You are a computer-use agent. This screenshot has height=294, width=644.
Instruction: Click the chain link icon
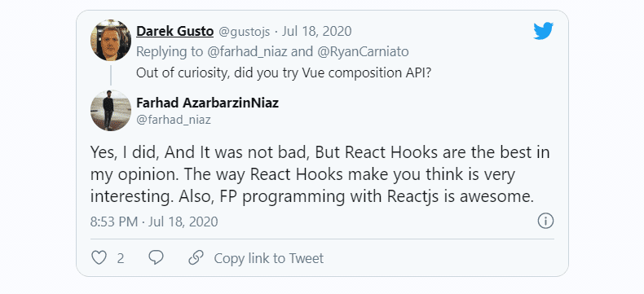(x=196, y=257)
